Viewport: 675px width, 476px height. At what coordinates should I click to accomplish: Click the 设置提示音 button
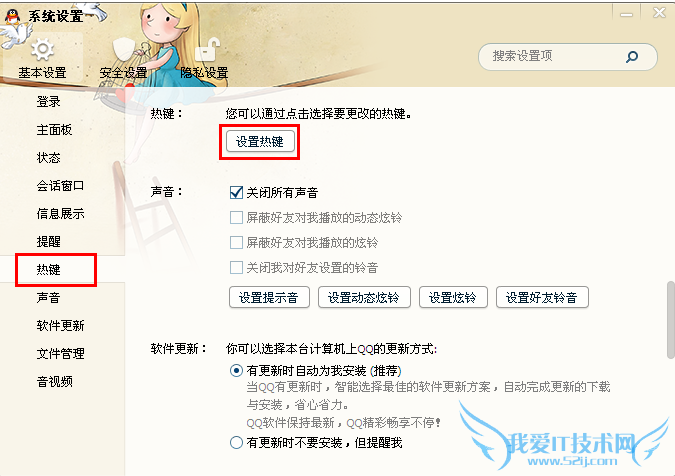(269, 297)
